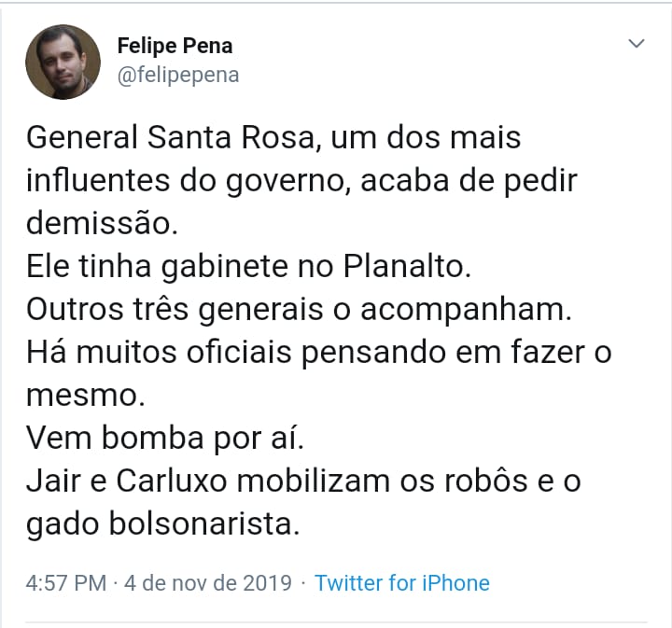
Task: Click the word "Carluxo" in the tweet
Action: pyautogui.click(x=179, y=480)
